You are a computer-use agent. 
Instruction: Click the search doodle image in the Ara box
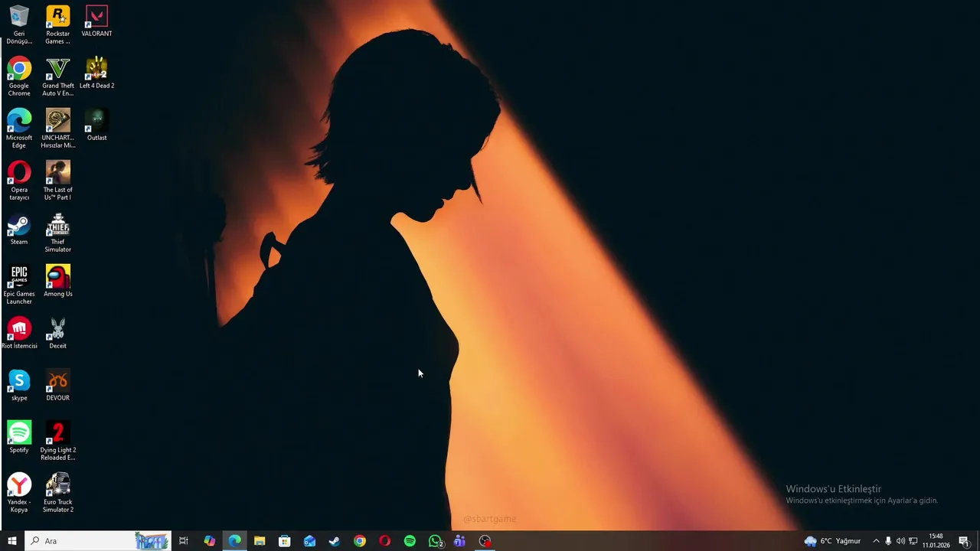[x=152, y=541]
